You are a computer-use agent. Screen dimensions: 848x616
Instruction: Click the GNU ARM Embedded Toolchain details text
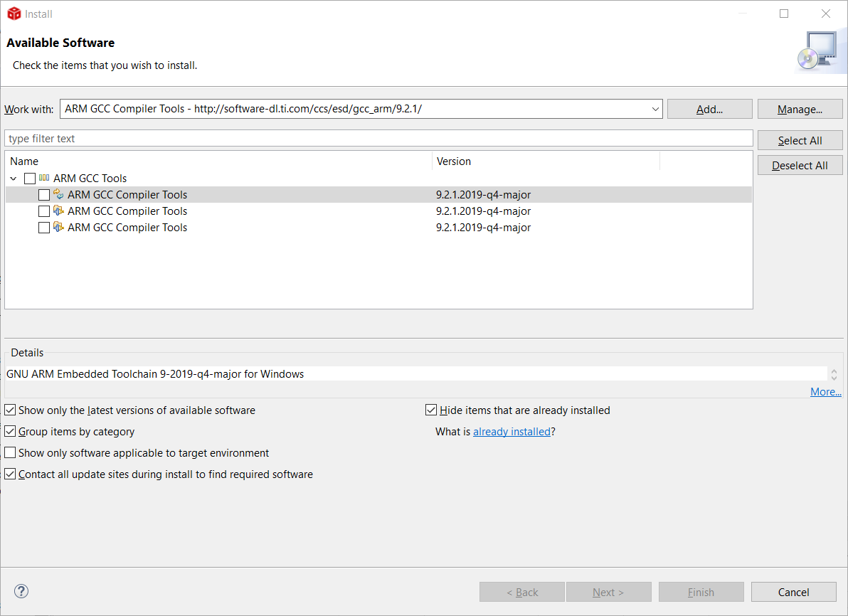[155, 373]
